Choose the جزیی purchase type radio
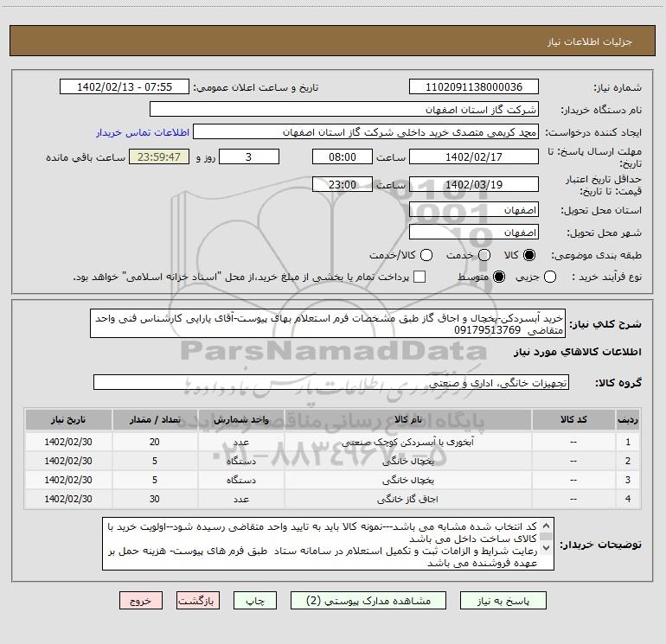The width and height of the screenshot is (666, 644). pos(550,277)
